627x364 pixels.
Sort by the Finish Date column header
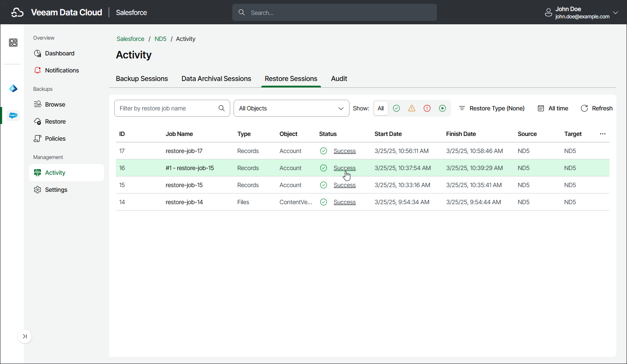pyautogui.click(x=461, y=134)
